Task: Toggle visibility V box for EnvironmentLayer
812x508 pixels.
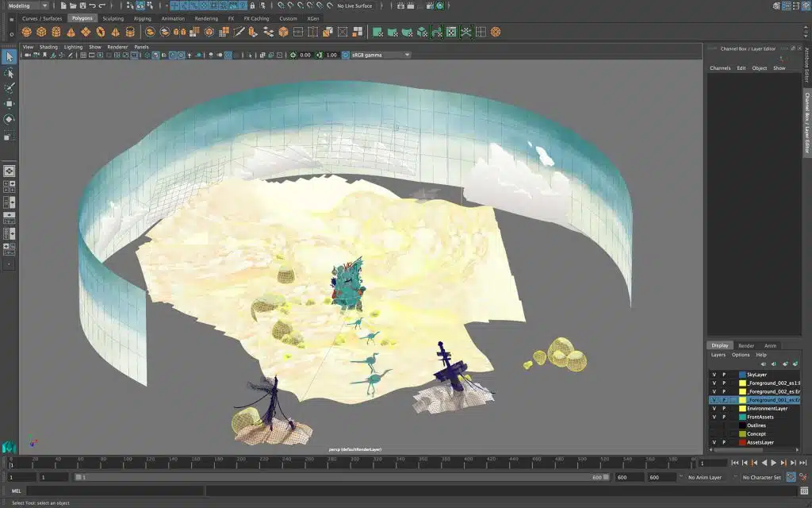Action: coord(714,409)
